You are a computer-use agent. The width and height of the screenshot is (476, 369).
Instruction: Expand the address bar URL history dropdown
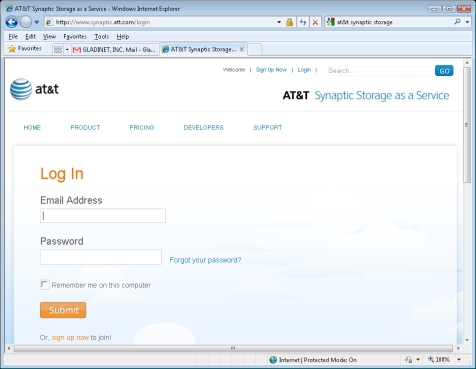pos(279,22)
